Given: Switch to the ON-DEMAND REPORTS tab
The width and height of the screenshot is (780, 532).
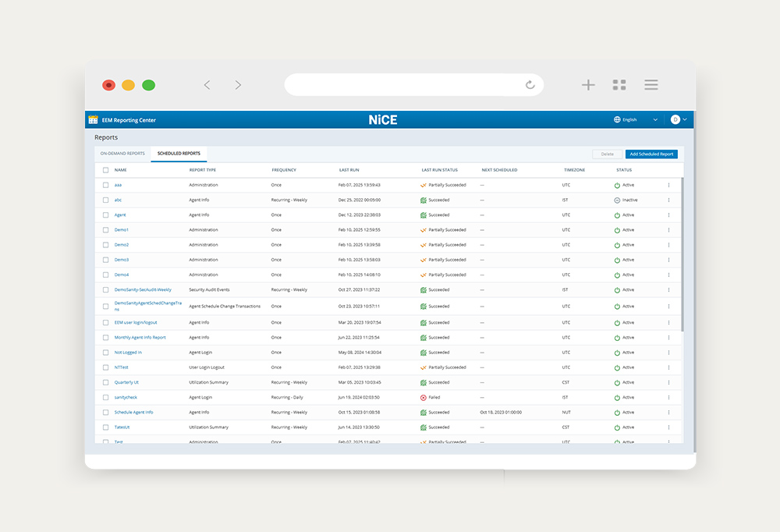Looking at the screenshot, I should point(122,154).
